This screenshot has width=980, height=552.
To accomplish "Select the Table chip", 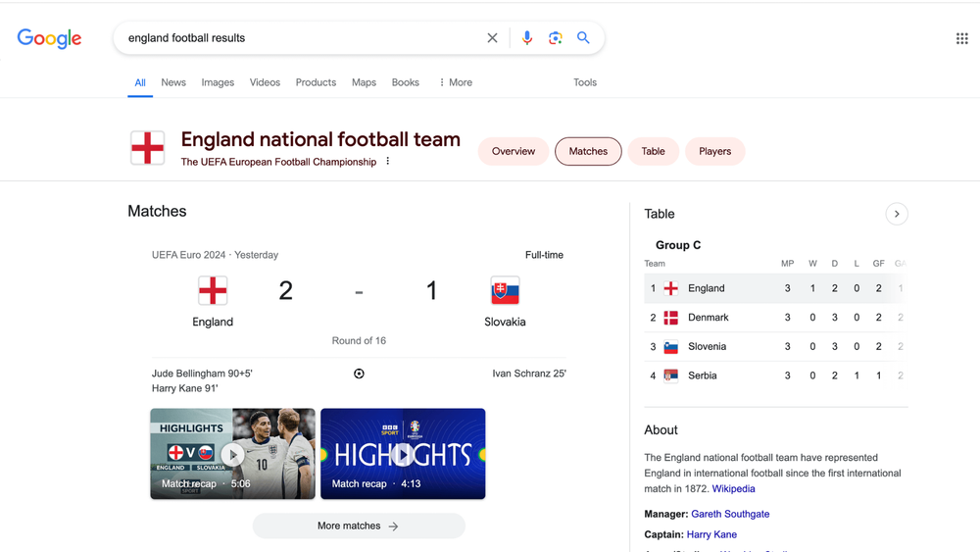I will pyautogui.click(x=653, y=151).
